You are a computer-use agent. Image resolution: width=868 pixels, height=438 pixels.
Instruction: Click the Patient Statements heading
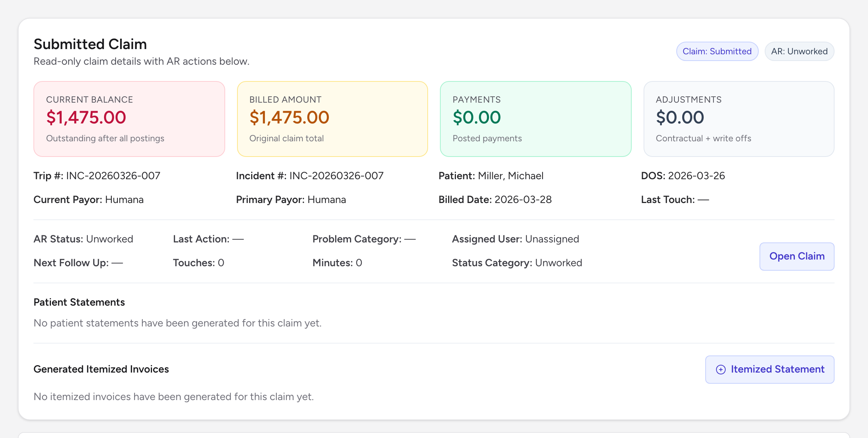(x=79, y=302)
